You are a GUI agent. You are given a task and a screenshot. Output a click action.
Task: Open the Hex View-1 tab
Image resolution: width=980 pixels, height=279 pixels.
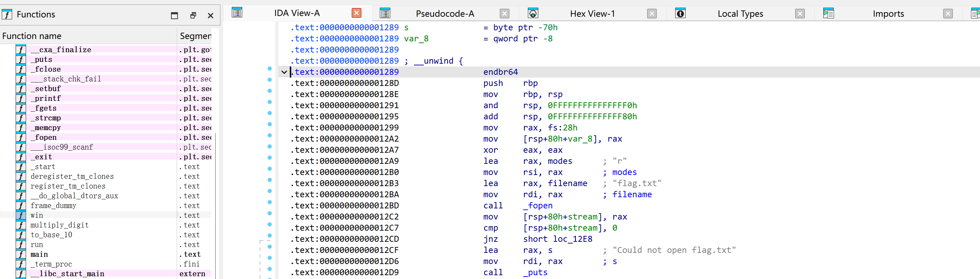pos(592,14)
